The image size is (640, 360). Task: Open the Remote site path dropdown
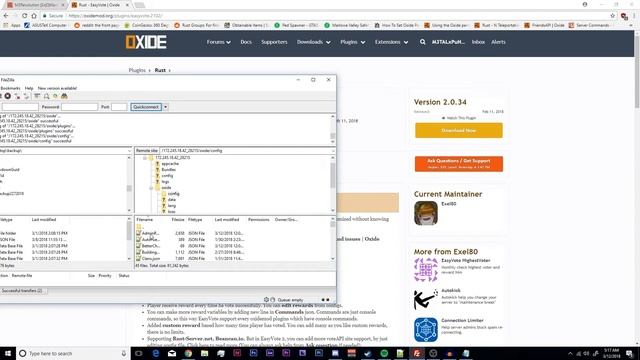click(x=333, y=151)
